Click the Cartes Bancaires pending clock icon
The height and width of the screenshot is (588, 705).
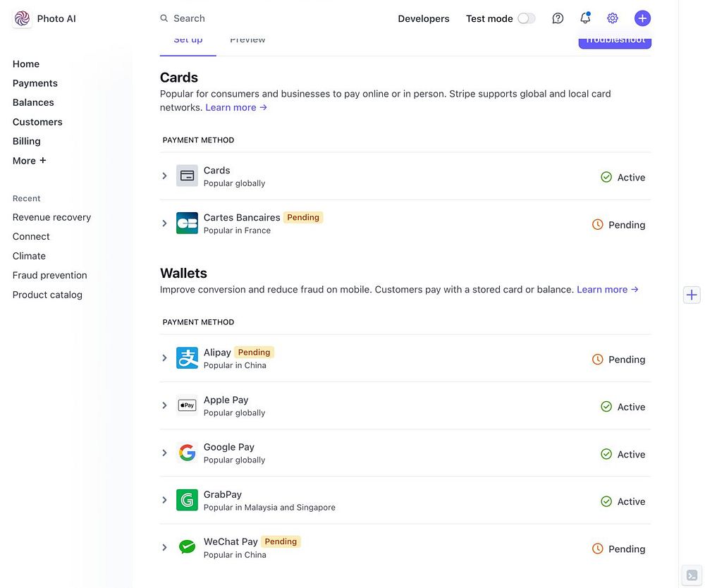(x=597, y=224)
